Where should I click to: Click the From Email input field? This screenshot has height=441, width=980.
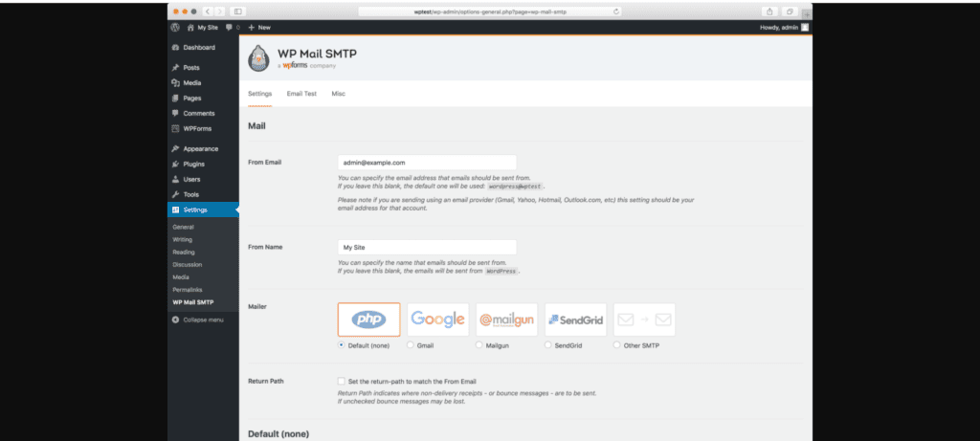click(x=427, y=163)
